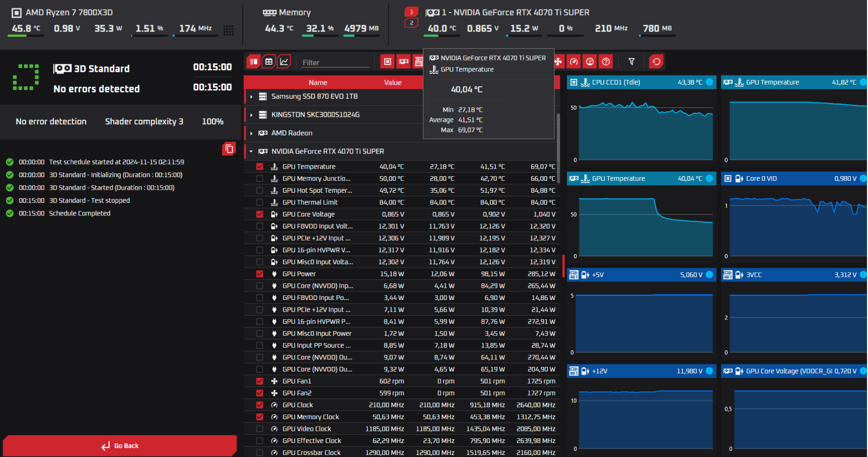Click the CPU CCD1 (Tdie) temperature graph
The height and width of the screenshot is (457, 868).
(x=645, y=132)
